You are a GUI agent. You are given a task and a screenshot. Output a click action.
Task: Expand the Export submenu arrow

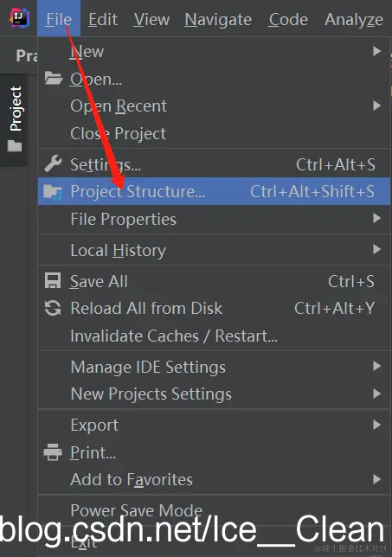coord(376,425)
